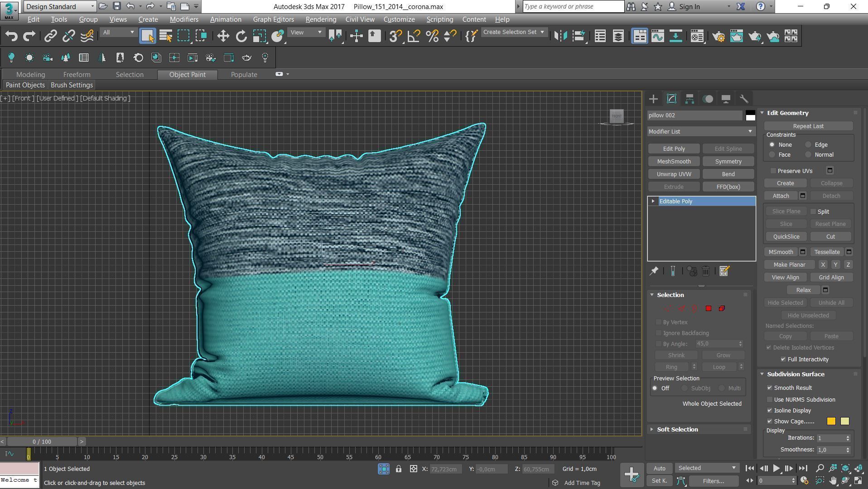This screenshot has width=868, height=489.
Task: Select the Face constraint radio button
Action: pyautogui.click(x=772, y=155)
